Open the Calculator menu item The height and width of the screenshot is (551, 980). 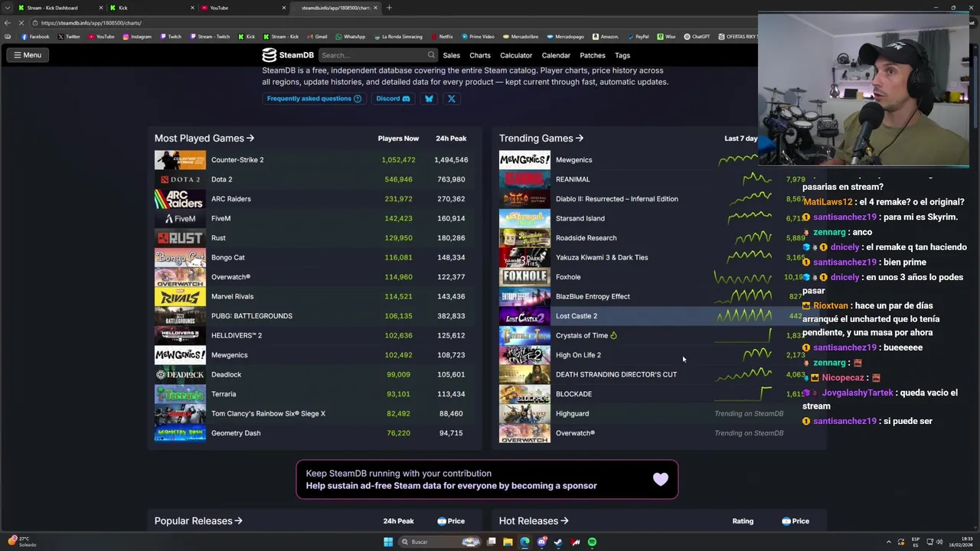point(516,55)
